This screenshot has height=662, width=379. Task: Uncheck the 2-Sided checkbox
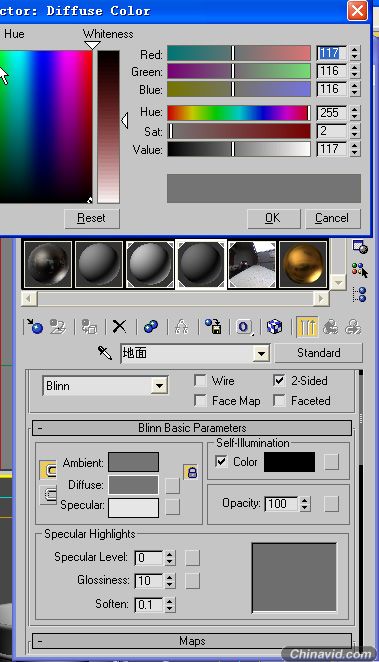click(279, 380)
